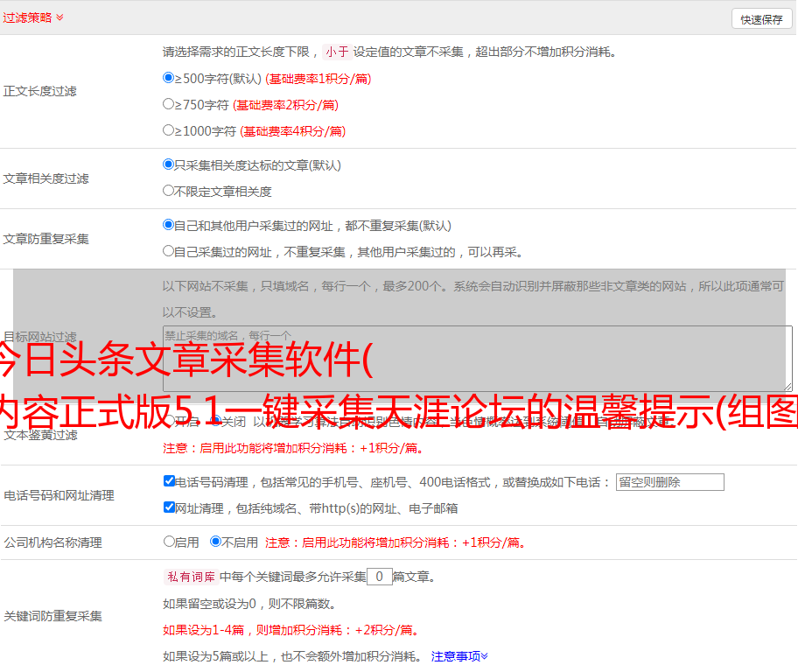Click the 留空则删除 replacement phone field
The image size is (798, 672).
669,482
